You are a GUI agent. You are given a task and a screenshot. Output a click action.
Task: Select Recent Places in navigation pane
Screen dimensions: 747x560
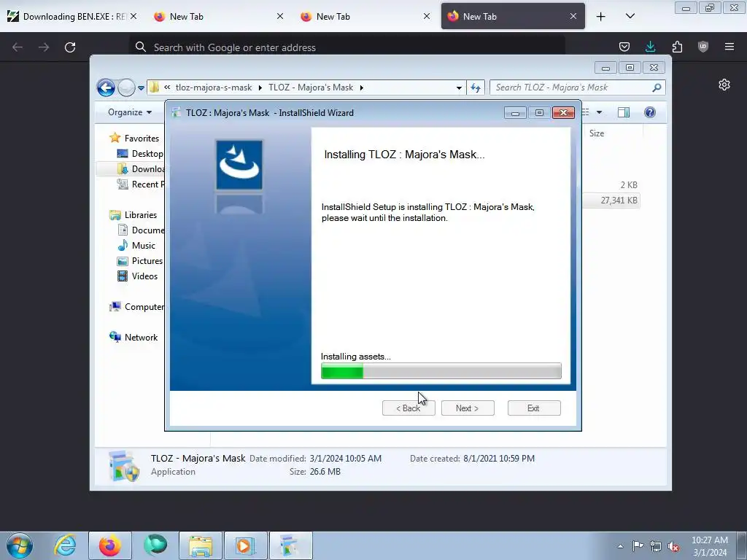coord(141,184)
